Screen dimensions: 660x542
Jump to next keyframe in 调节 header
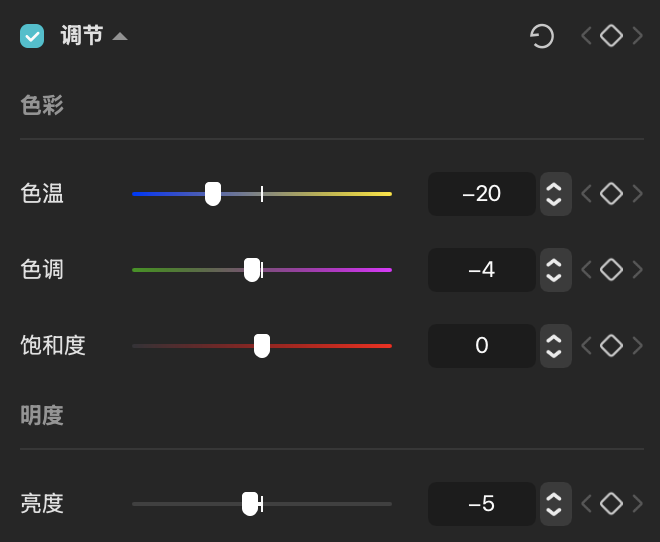637,36
